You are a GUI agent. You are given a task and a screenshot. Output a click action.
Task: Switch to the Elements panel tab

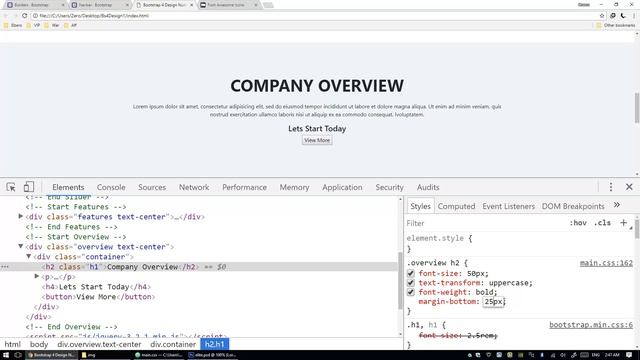point(68,187)
